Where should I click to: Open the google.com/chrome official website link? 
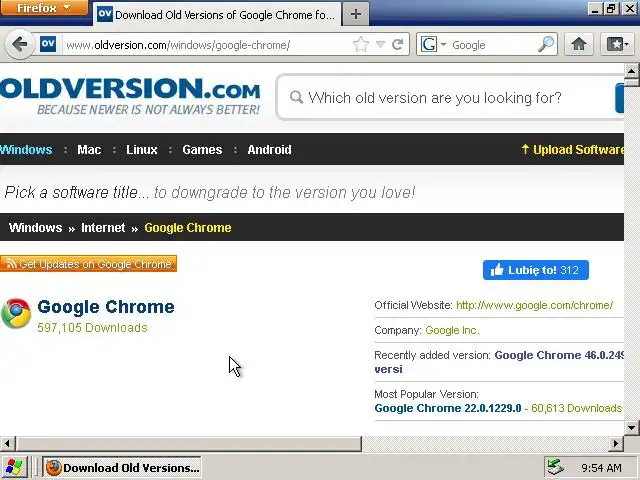534,305
